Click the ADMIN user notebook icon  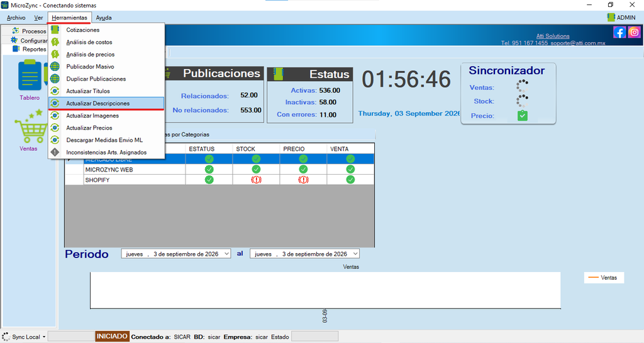[611, 17]
